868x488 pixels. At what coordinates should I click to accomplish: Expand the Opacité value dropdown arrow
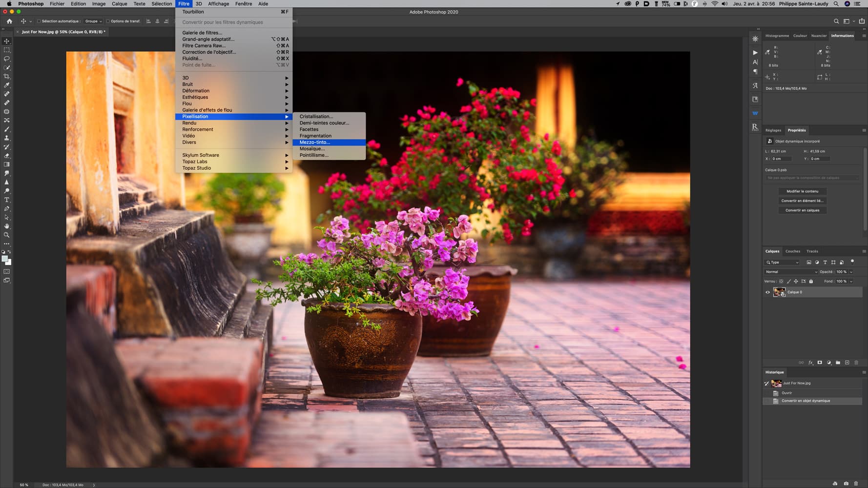[x=851, y=272]
